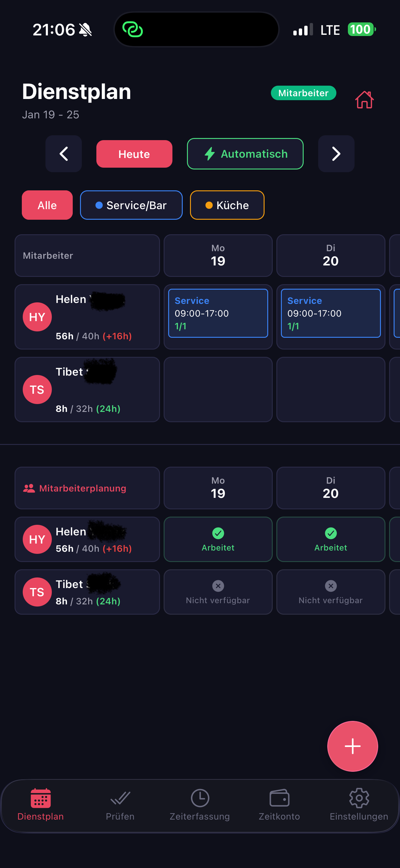Select the Küche filter tab
This screenshot has height=868, width=400.
pyautogui.click(x=227, y=205)
